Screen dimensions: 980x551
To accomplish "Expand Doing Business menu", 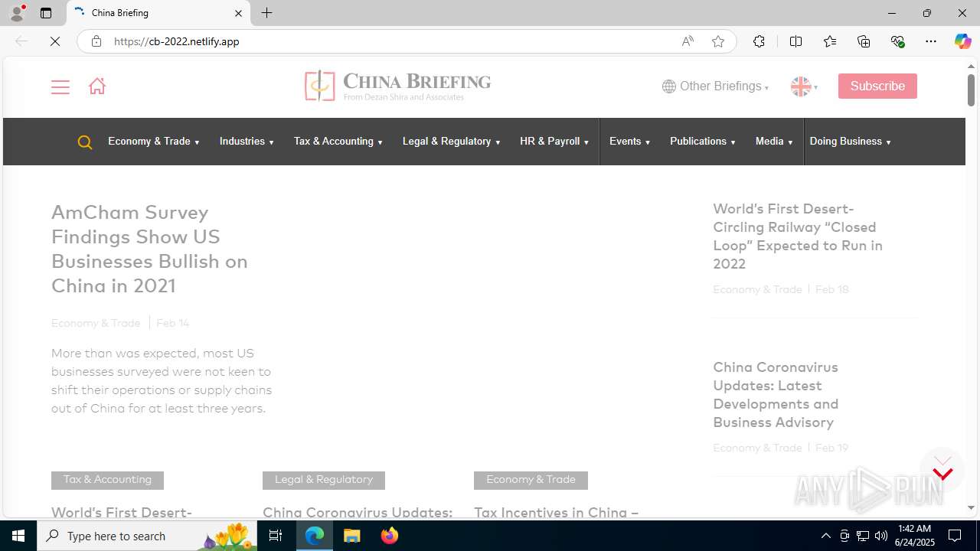I will [x=850, y=142].
